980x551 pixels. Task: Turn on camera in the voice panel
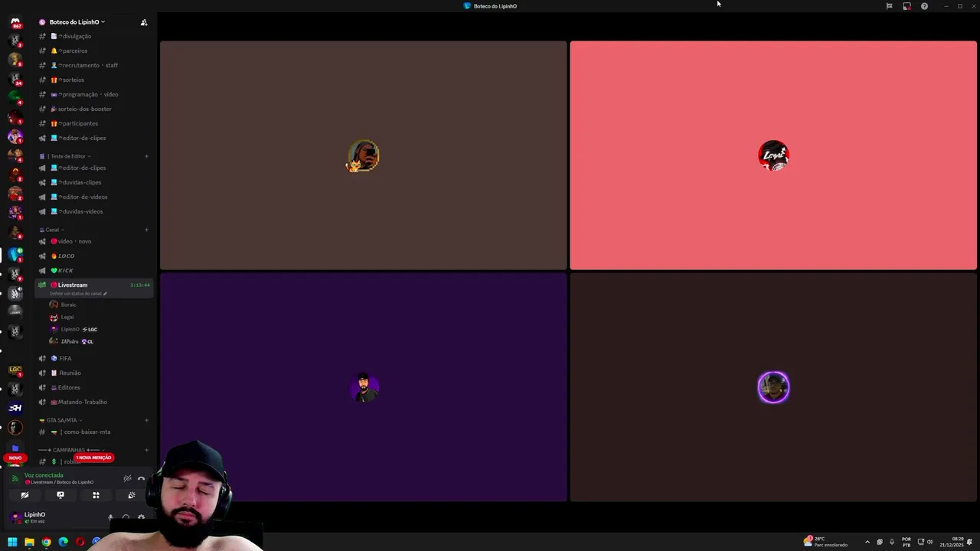click(24, 495)
